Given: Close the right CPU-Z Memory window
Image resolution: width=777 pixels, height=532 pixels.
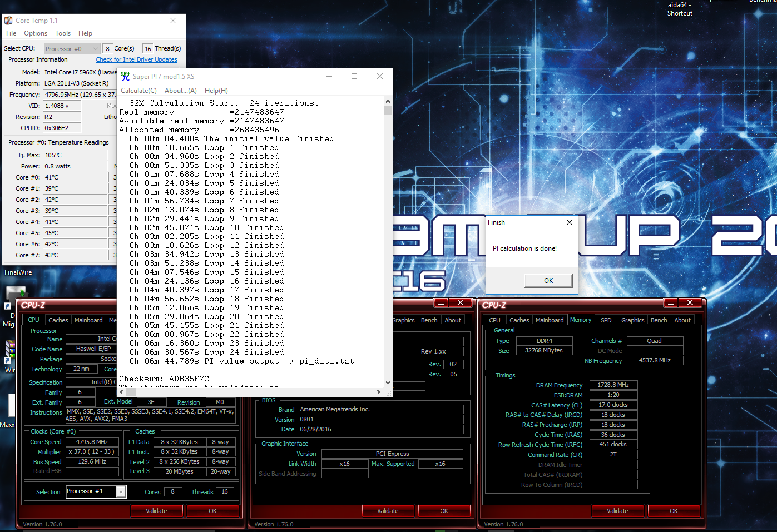Looking at the screenshot, I should click(690, 302).
